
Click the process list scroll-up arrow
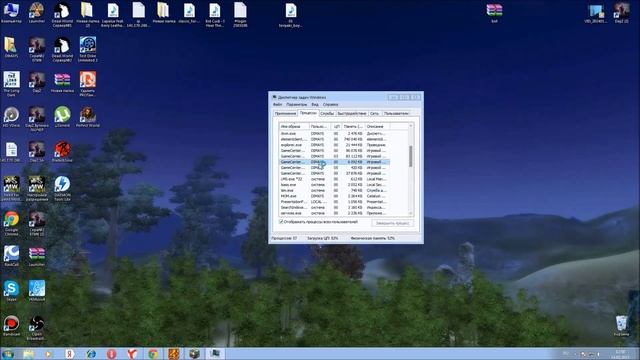[x=411, y=126]
